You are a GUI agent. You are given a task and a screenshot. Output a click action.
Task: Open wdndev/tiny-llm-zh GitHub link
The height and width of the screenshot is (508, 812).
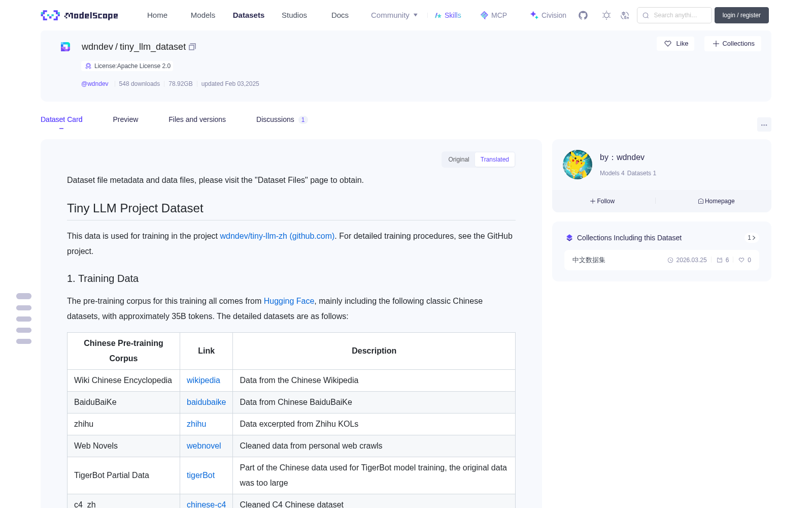pyautogui.click(x=277, y=236)
